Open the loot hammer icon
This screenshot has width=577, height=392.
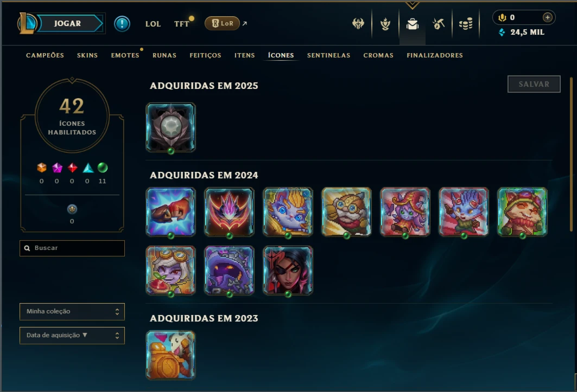point(439,24)
